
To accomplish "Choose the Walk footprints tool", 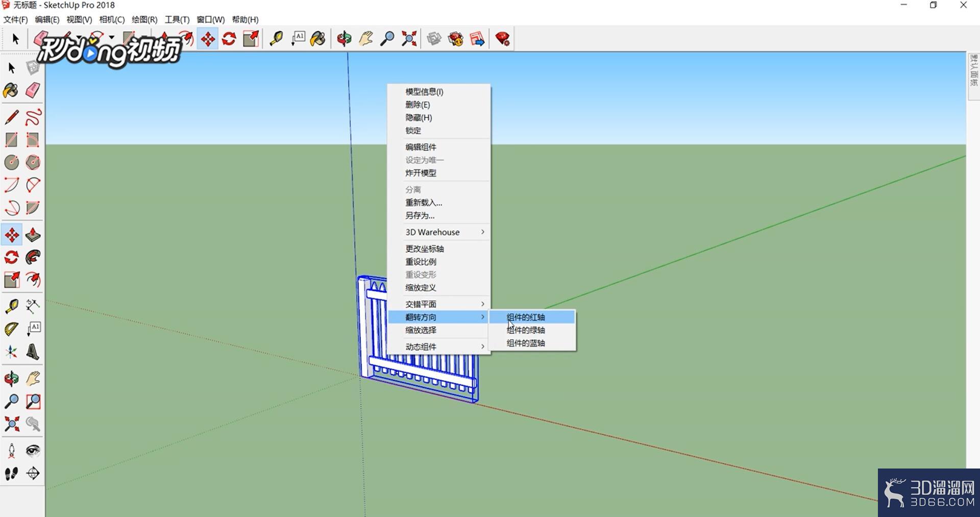I will 11,474.
